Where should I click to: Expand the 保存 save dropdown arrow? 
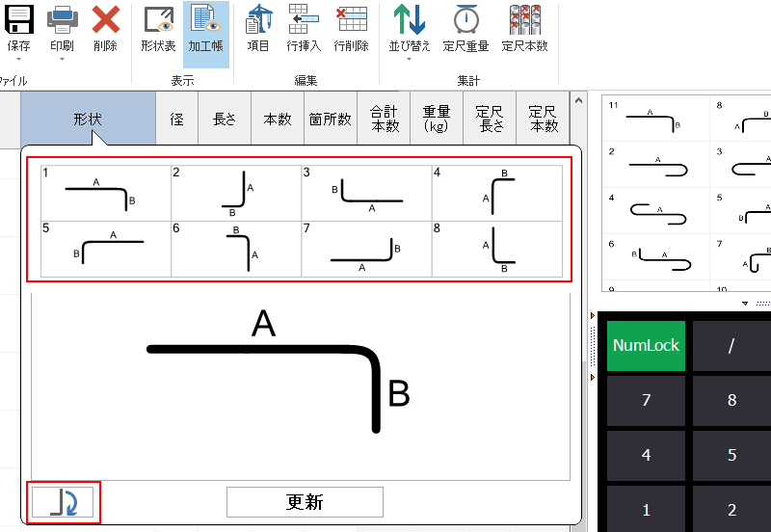coord(17,59)
